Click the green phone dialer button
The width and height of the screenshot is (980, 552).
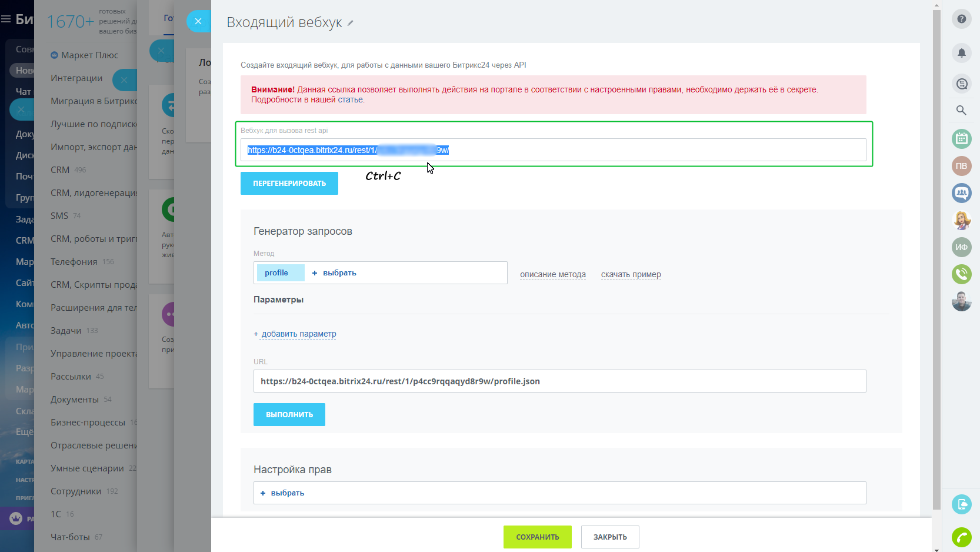coord(961,537)
